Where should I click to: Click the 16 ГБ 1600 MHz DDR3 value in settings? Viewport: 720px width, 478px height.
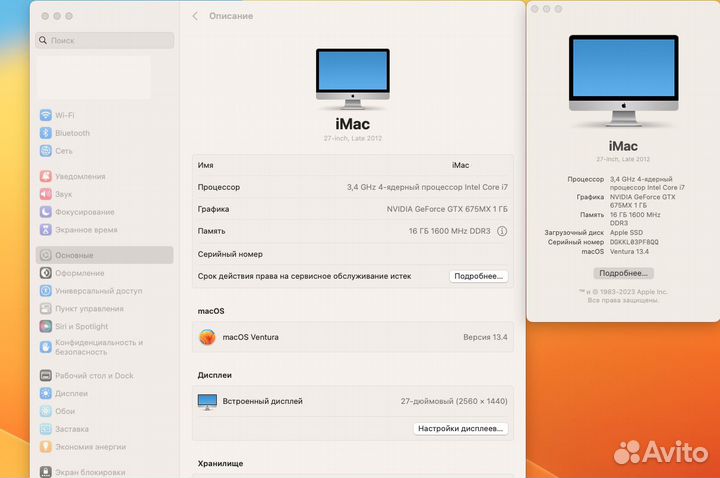[450, 231]
